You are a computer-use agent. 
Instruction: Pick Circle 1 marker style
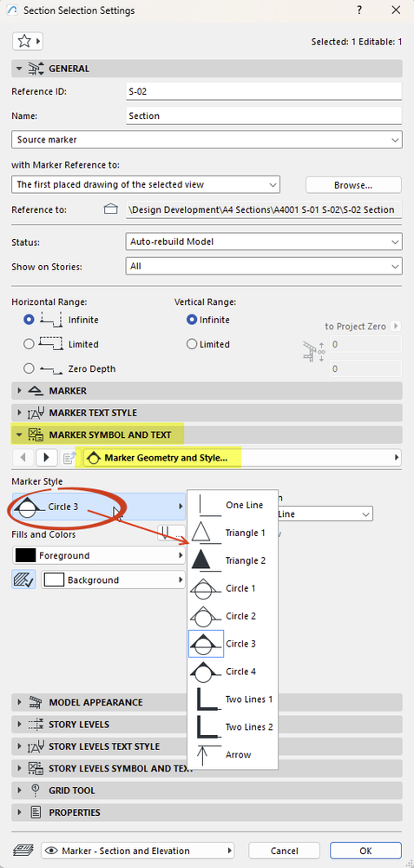(x=233, y=588)
